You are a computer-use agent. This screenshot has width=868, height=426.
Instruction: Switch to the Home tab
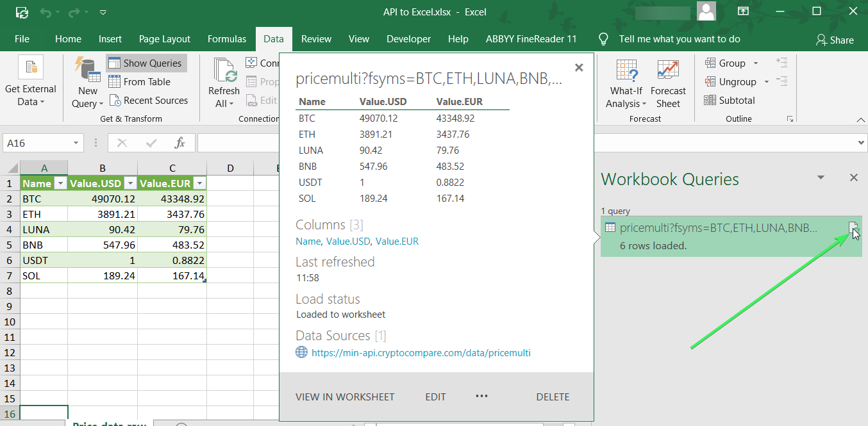[68, 39]
